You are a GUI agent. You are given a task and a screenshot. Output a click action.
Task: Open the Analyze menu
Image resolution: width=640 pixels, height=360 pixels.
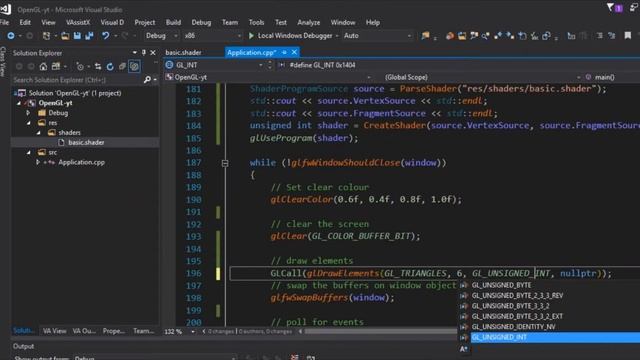(x=309, y=22)
